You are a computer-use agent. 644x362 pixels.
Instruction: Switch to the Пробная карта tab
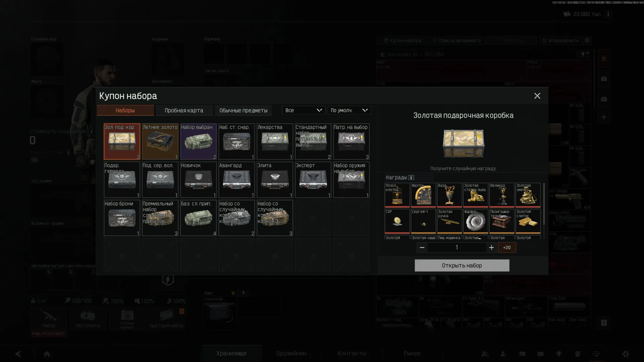[184, 110]
